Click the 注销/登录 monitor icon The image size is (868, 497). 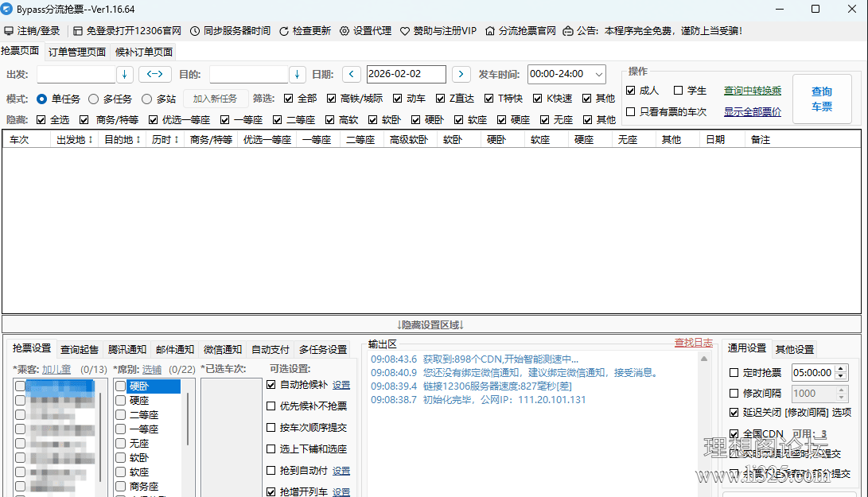click(x=9, y=31)
